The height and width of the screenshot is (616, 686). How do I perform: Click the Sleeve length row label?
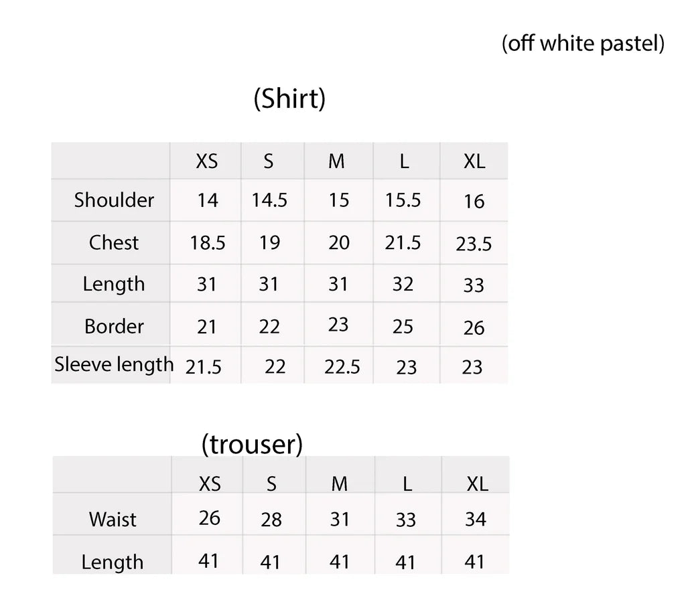(114, 365)
